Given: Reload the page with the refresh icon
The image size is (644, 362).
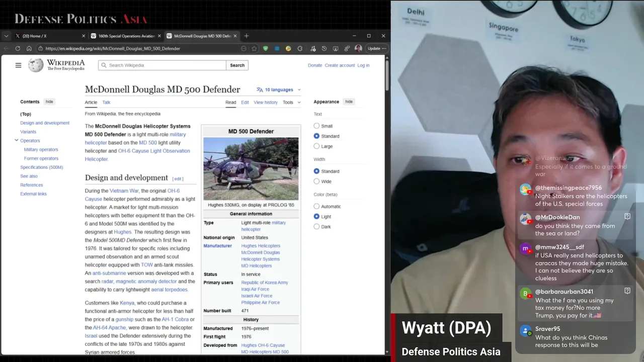Looking at the screenshot, I should click(18, 49).
